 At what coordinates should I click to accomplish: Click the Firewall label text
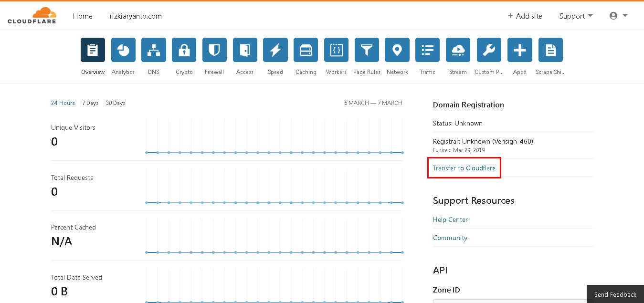click(x=214, y=72)
